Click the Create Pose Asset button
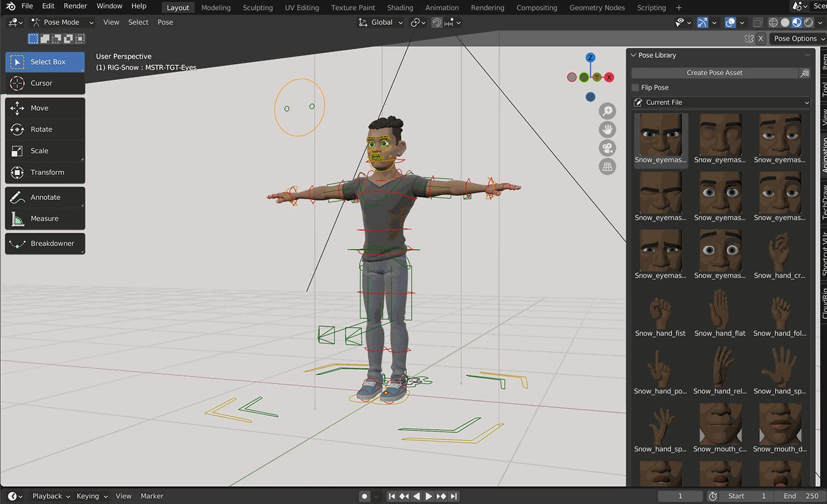The width and height of the screenshot is (827, 504). (715, 73)
